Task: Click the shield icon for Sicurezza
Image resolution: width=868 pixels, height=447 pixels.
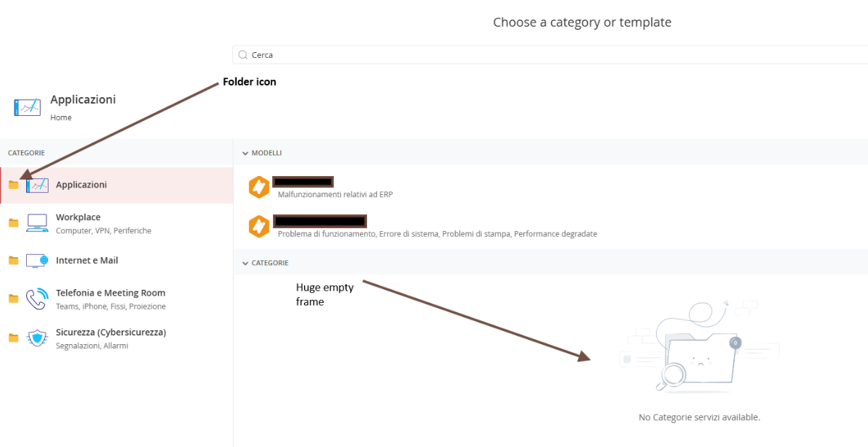Action: coord(37,338)
